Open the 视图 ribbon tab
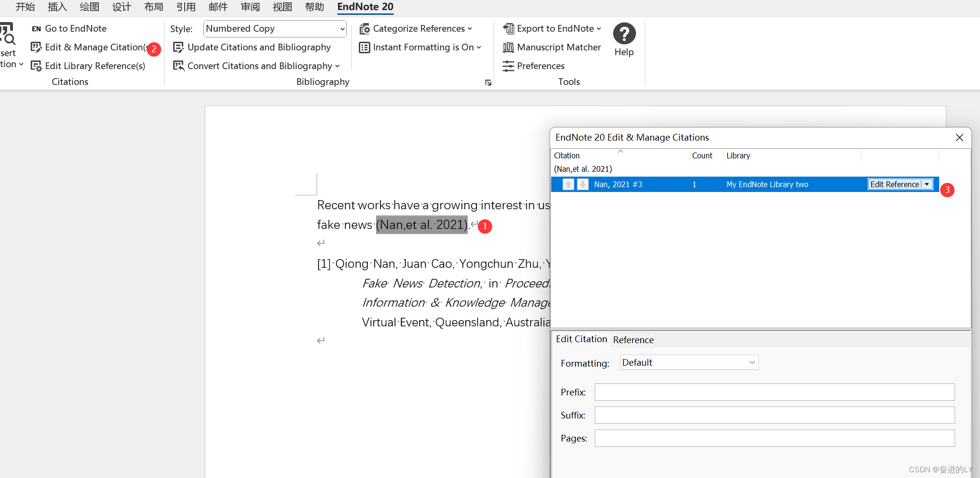980x478 pixels. [x=282, y=7]
